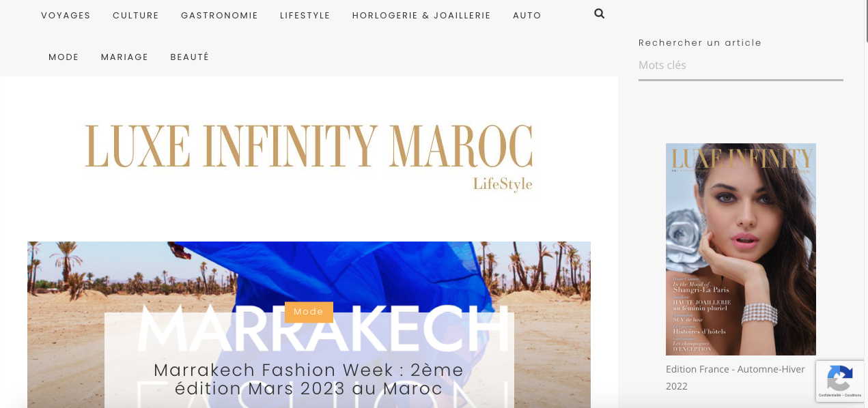Go to the Mariage category

click(124, 57)
